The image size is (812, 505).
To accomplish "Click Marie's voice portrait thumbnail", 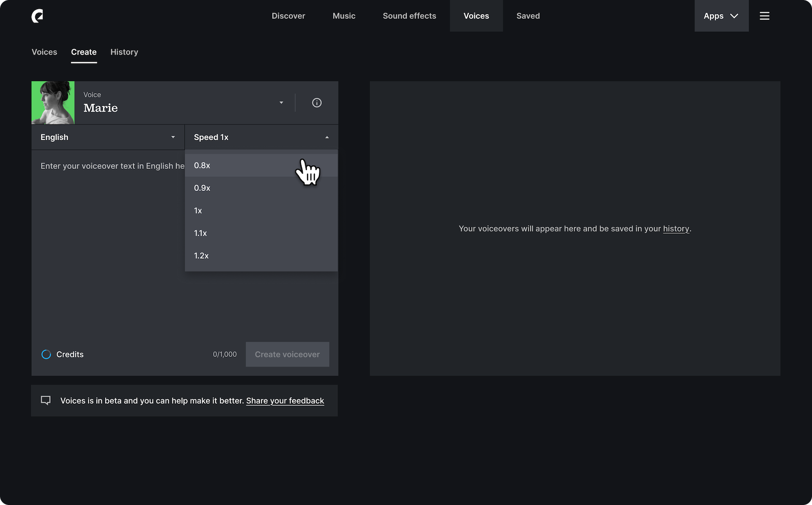I will (x=53, y=103).
